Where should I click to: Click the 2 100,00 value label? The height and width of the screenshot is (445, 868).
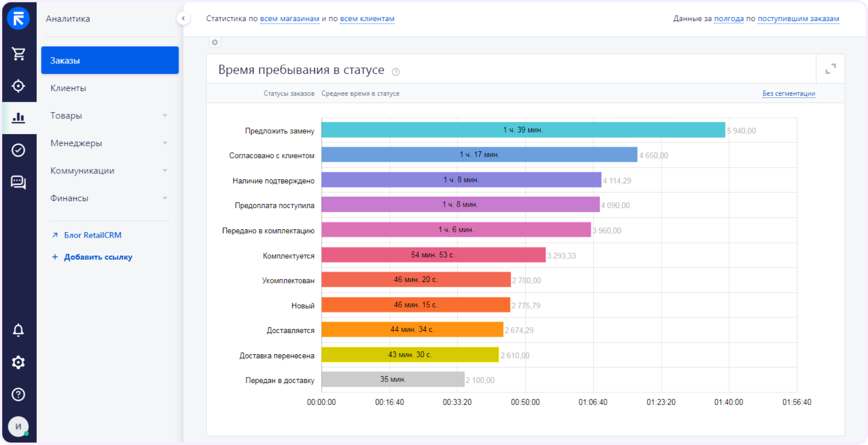[x=480, y=380]
